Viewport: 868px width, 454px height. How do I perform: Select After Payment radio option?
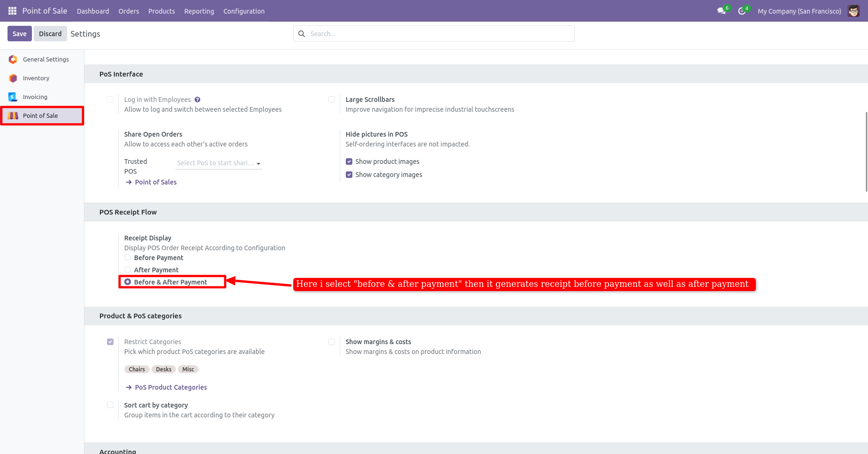(x=128, y=269)
